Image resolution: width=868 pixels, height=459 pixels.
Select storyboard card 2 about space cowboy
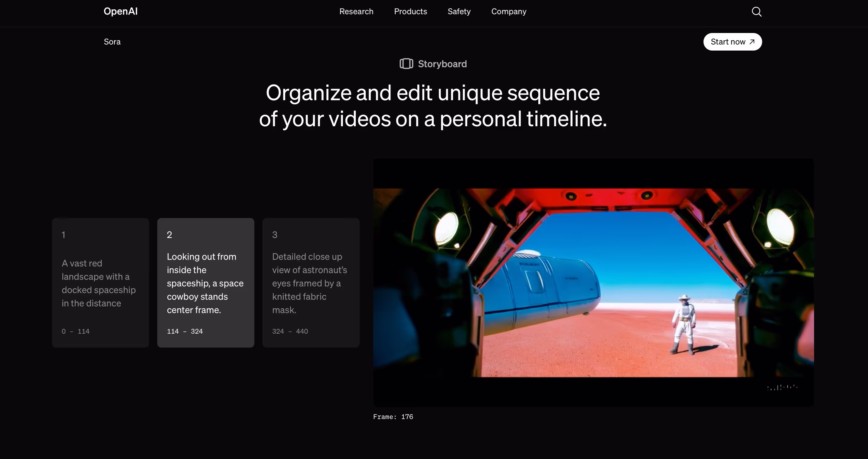pyautogui.click(x=206, y=282)
